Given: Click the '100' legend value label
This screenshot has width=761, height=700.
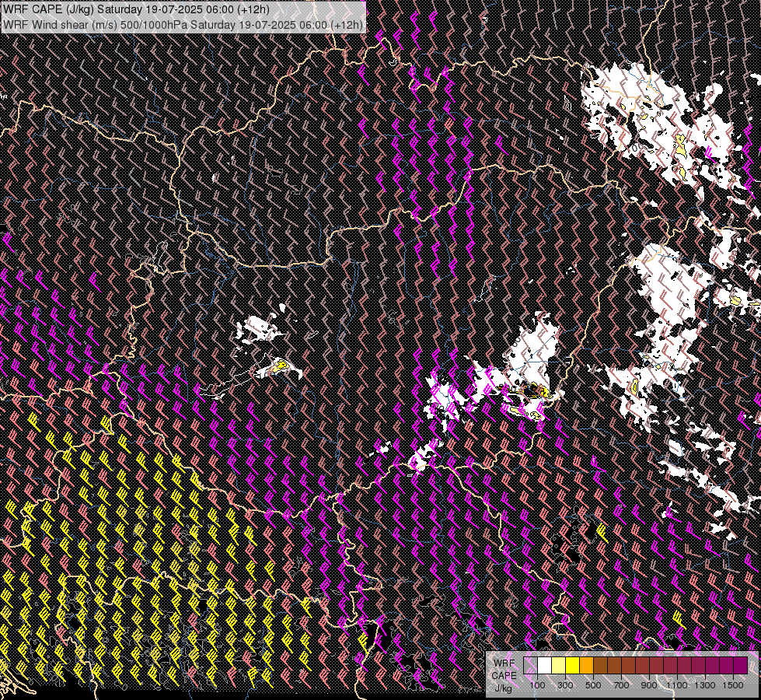Looking at the screenshot, I should coord(537,685).
